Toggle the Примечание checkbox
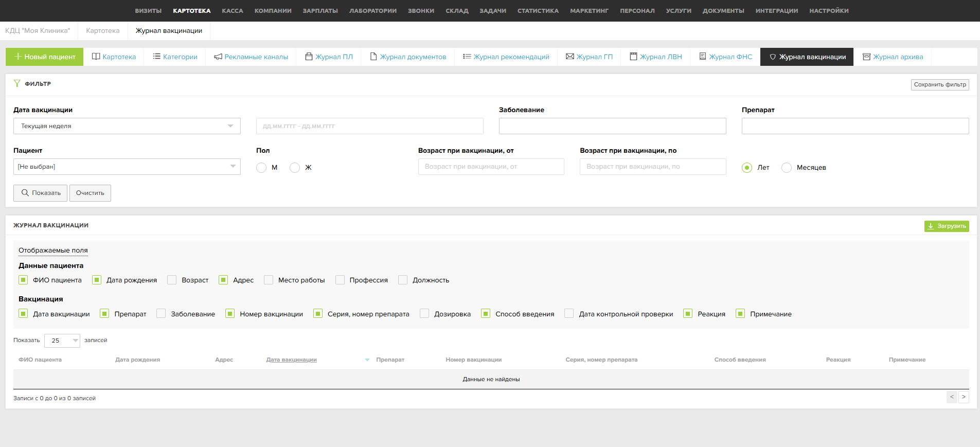This screenshot has height=447, width=980. coord(740,313)
